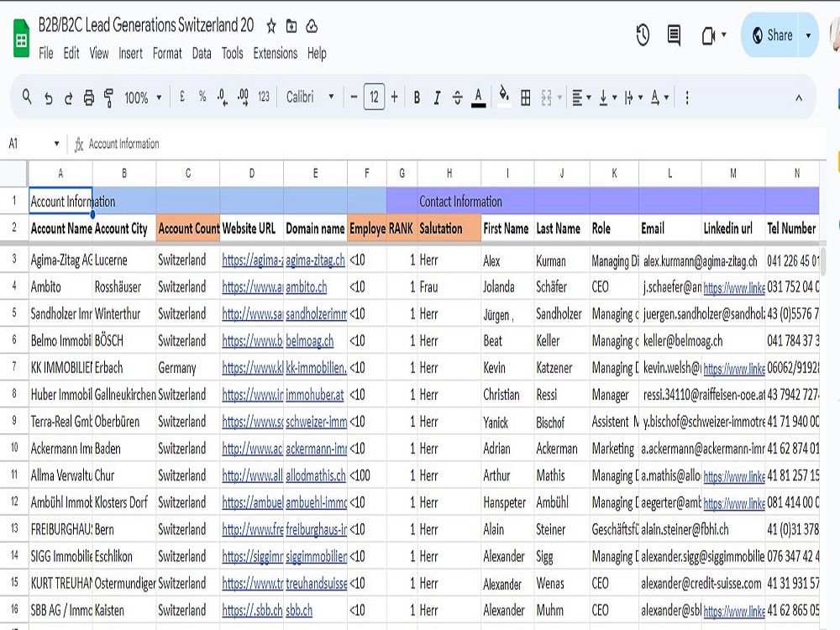Select the Contact Information header cell
Image resolution: width=840 pixels, height=630 pixels.
coord(449,201)
